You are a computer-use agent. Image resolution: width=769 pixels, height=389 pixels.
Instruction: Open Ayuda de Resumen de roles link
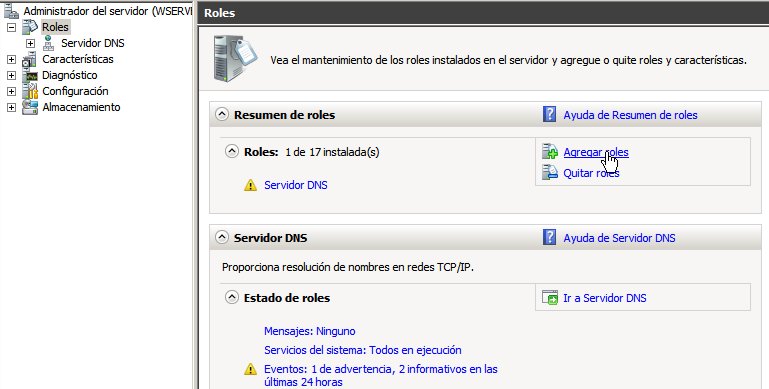click(x=630, y=115)
